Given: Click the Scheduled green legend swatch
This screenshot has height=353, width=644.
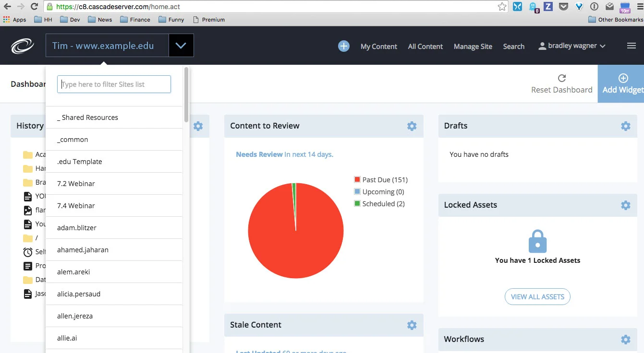Looking at the screenshot, I should [x=357, y=204].
